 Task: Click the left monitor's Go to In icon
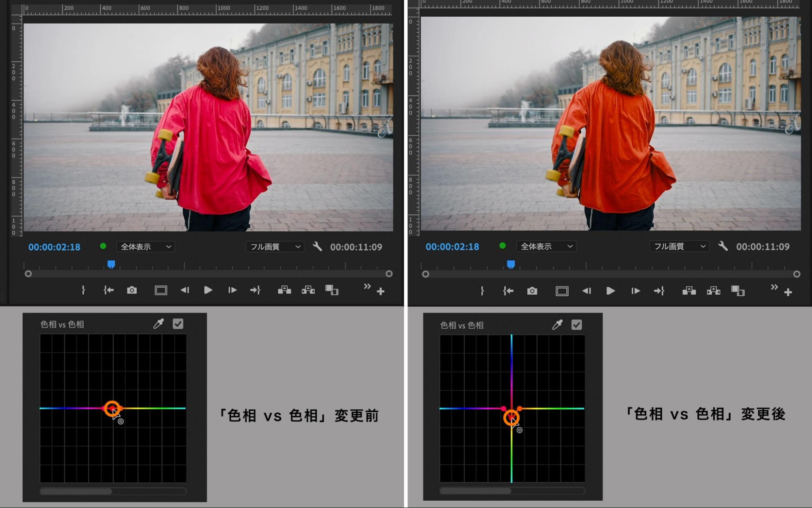tap(108, 290)
